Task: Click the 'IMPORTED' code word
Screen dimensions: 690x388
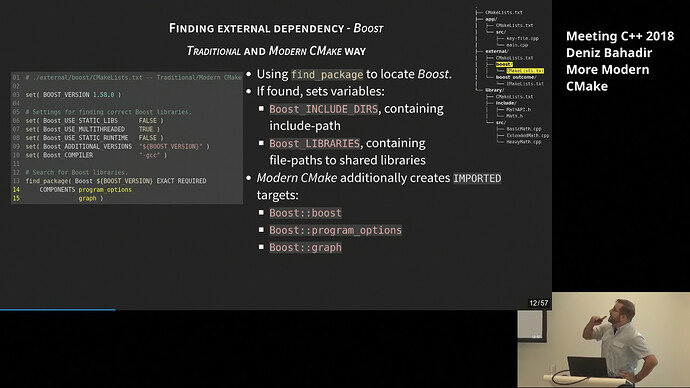Action: pyautogui.click(x=477, y=178)
